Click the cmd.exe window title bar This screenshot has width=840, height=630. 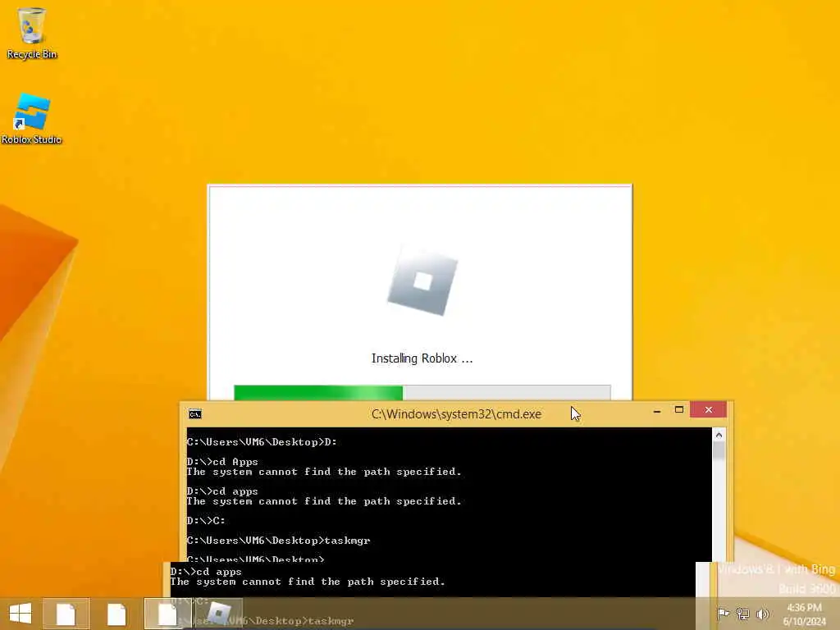click(456, 414)
